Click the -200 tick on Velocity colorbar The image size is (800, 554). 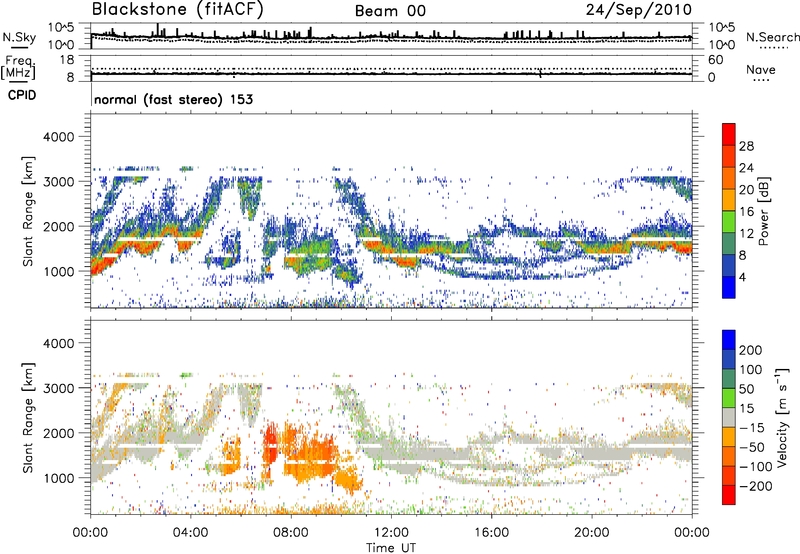pyautogui.click(x=755, y=486)
